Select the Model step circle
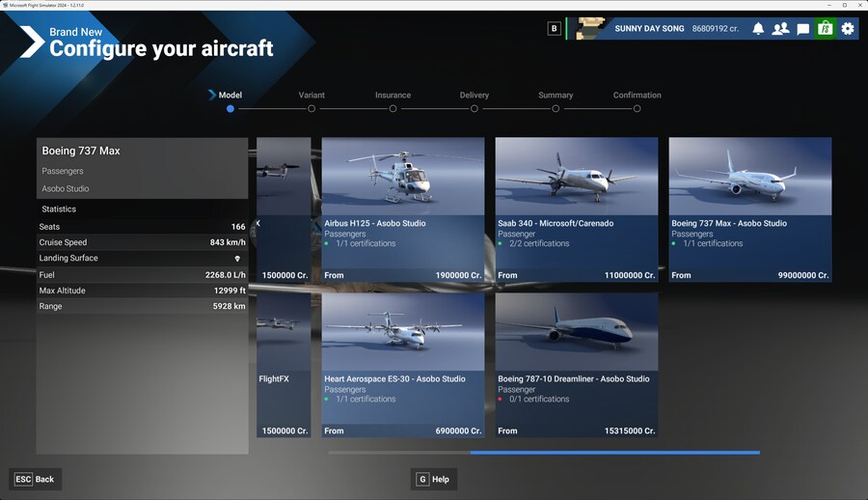868x500 pixels. tap(230, 109)
